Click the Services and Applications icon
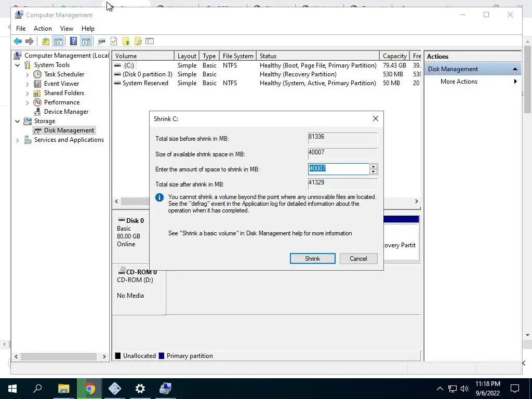The image size is (532, 399). (x=28, y=140)
